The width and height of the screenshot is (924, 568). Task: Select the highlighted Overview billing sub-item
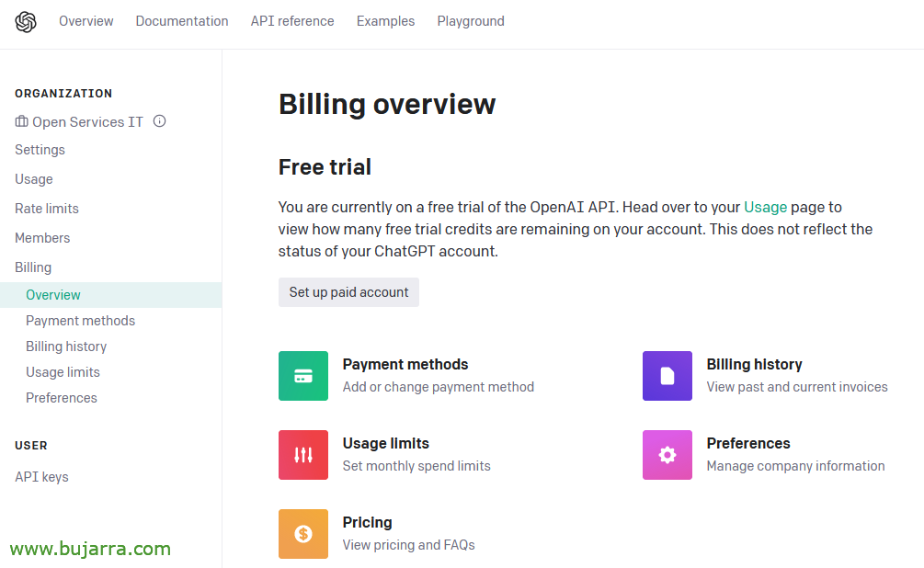tap(110, 295)
